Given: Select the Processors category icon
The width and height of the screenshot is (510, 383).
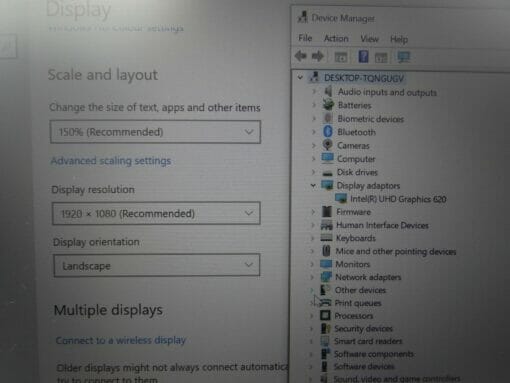Looking at the screenshot, I should [x=325, y=315].
